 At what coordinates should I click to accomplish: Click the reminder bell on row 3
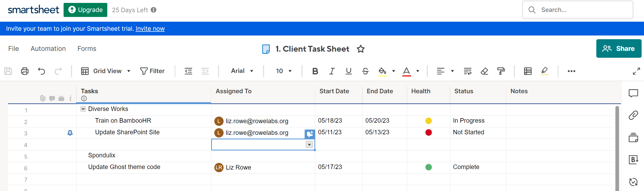pos(70,133)
